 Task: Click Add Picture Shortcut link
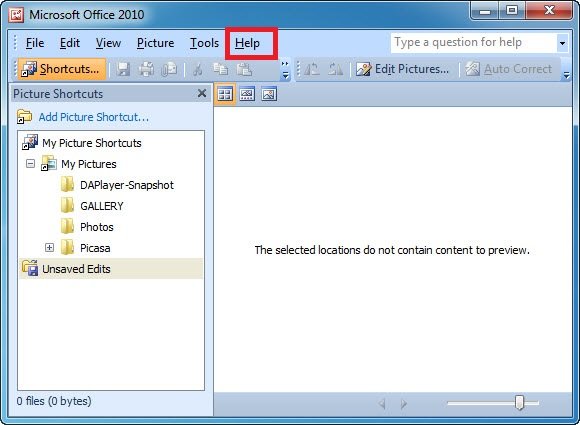point(94,117)
